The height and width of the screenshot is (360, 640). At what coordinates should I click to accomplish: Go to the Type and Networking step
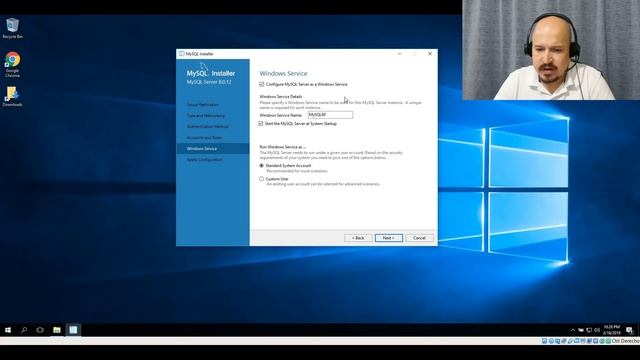point(206,116)
